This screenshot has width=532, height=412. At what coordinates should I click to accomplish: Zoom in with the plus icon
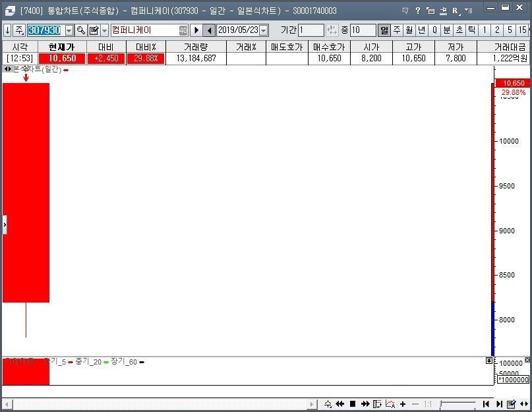[403, 404]
